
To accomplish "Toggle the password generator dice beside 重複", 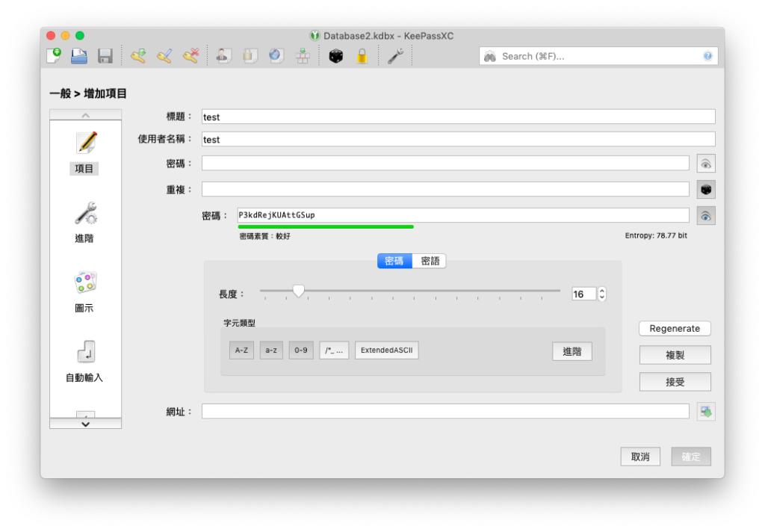I will 706,189.
